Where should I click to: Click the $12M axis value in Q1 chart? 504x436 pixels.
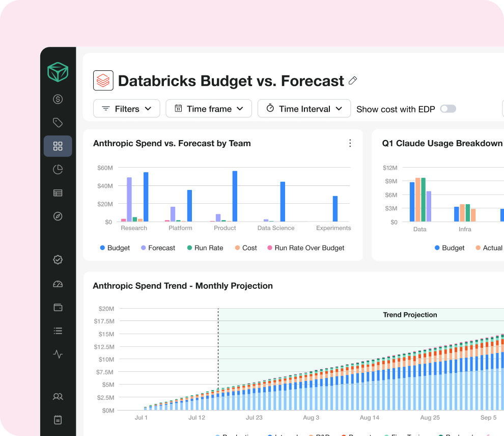pyautogui.click(x=390, y=168)
